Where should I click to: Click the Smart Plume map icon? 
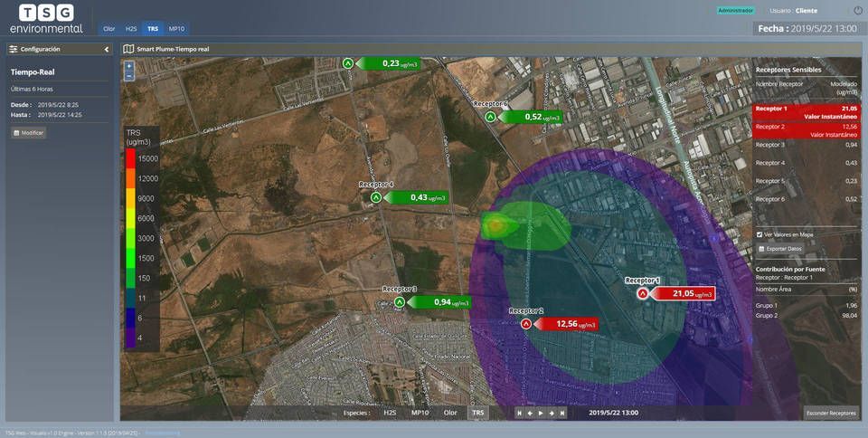(128, 49)
